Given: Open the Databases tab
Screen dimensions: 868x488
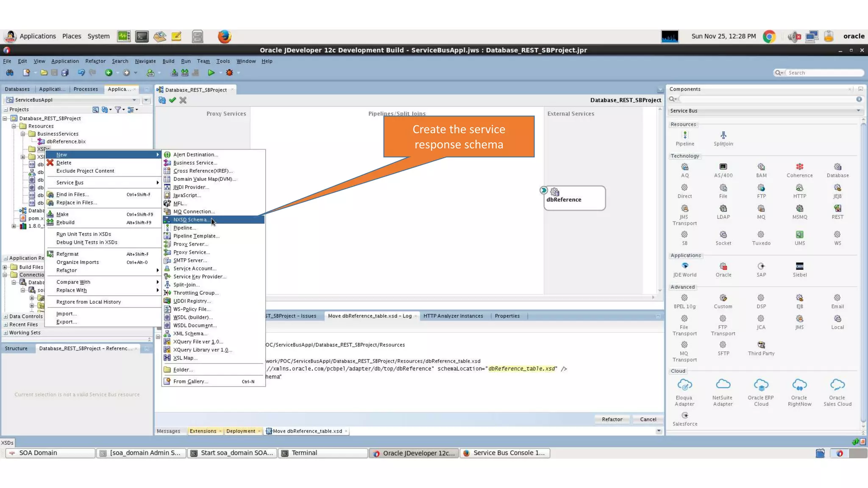Looking at the screenshot, I should [x=17, y=89].
